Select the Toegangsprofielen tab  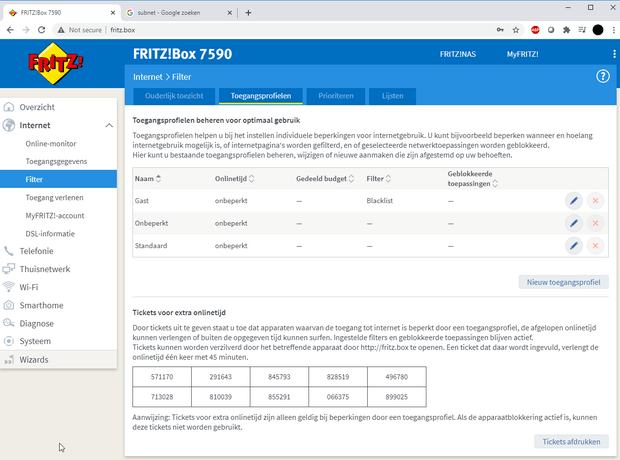point(261,96)
